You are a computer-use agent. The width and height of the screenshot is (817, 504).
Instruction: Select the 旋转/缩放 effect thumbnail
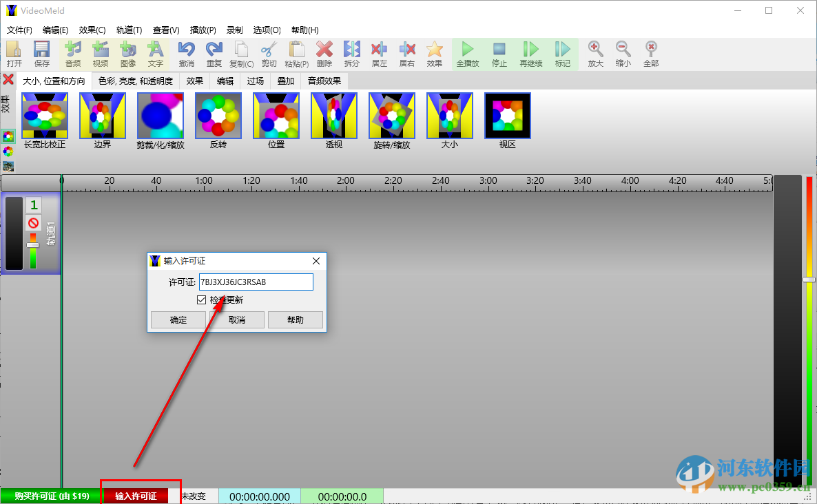392,116
